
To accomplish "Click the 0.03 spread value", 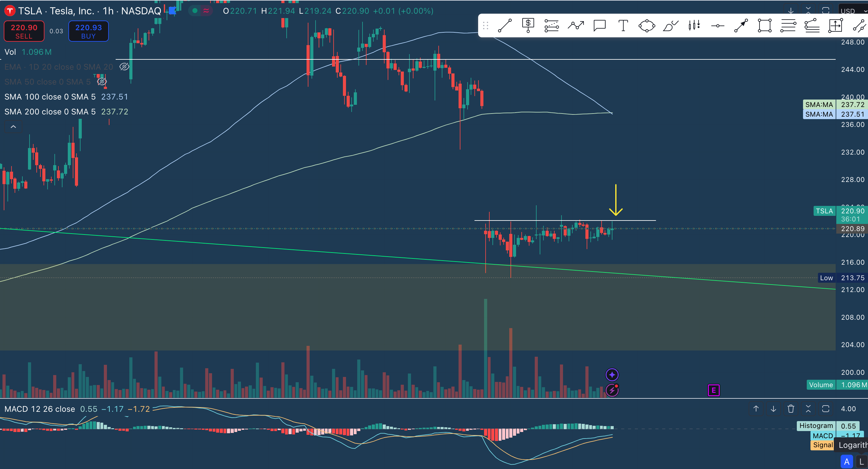I will click(x=56, y=31).
